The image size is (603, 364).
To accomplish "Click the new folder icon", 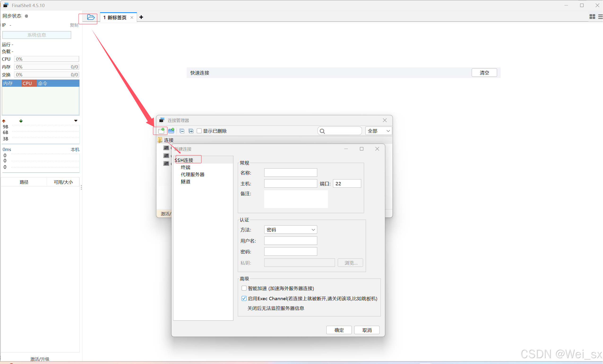I will pos(171,131).
